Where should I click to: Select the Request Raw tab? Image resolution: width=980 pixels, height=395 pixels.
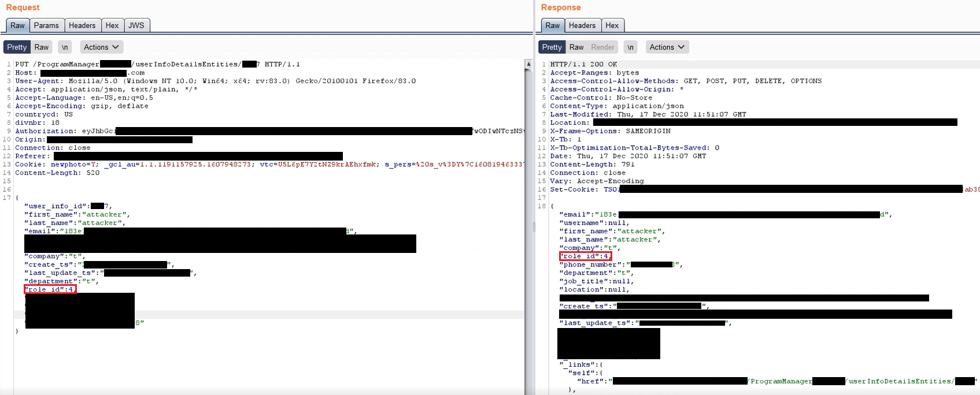tap(17, 25)
